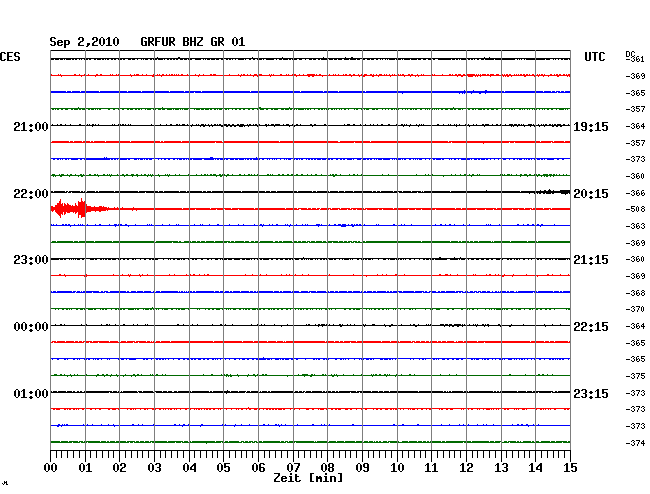Click the "09" minute axis tick label
650x494 pixels.
pos(362,468)
